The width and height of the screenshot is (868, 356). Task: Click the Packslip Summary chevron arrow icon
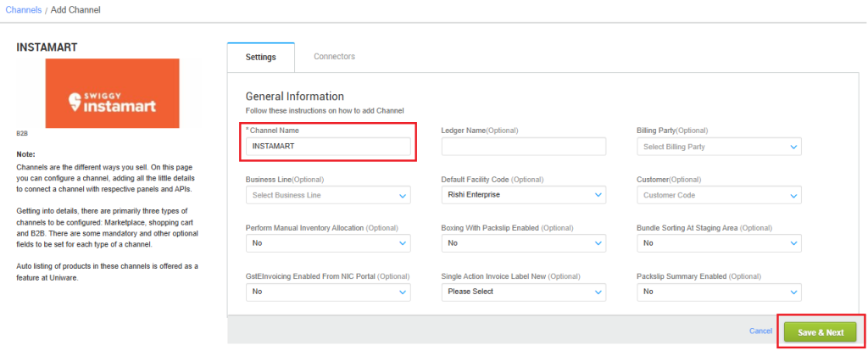click(793, 292)
